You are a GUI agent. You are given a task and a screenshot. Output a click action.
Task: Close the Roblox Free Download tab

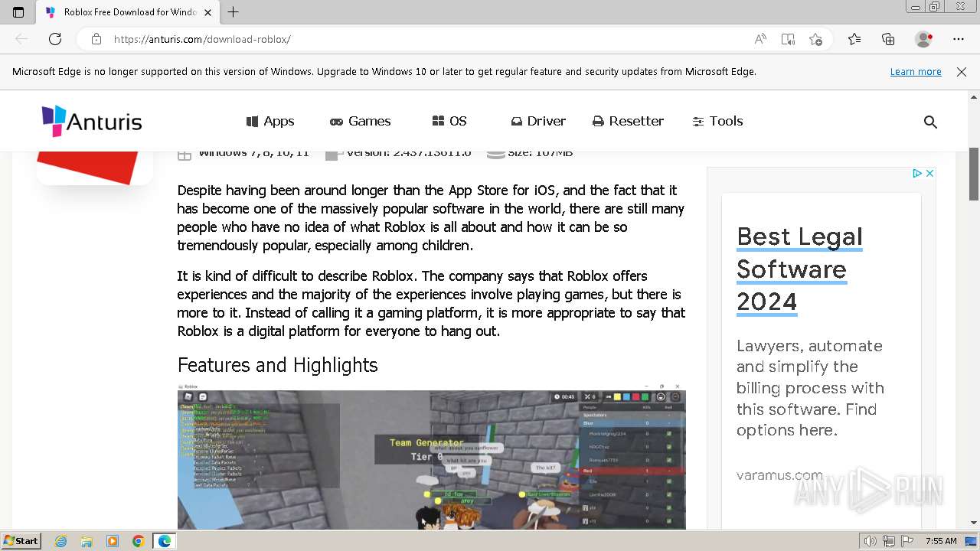pyautogui.click(x=207, y=12)
